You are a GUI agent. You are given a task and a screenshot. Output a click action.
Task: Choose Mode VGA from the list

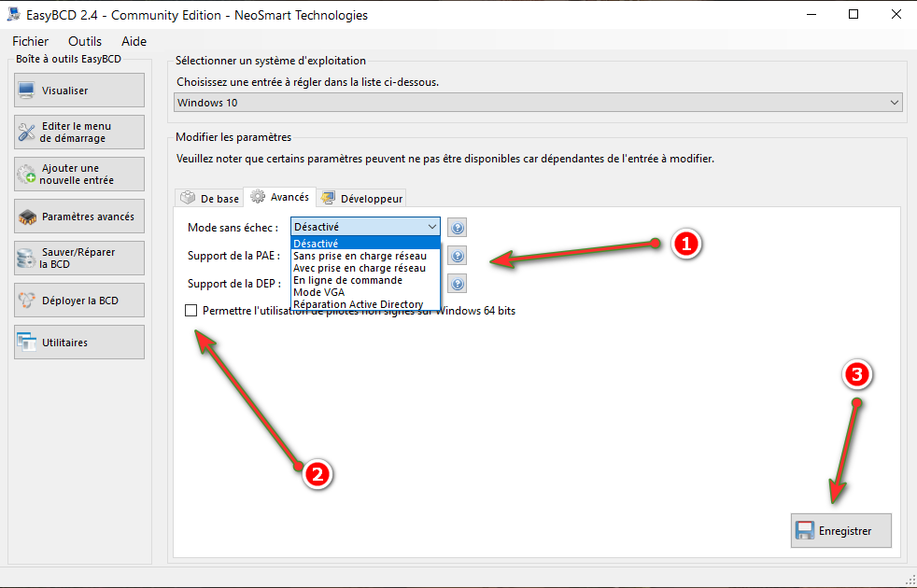point(318,292)
